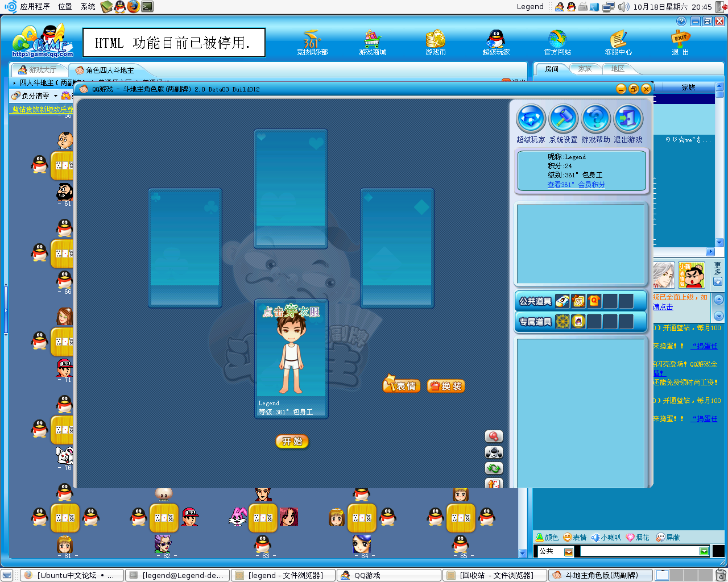Click the 烟花 fireworks icon
The width and height of the screenshot is (728, 582).
pyautogui.click(x=638, y=537)
